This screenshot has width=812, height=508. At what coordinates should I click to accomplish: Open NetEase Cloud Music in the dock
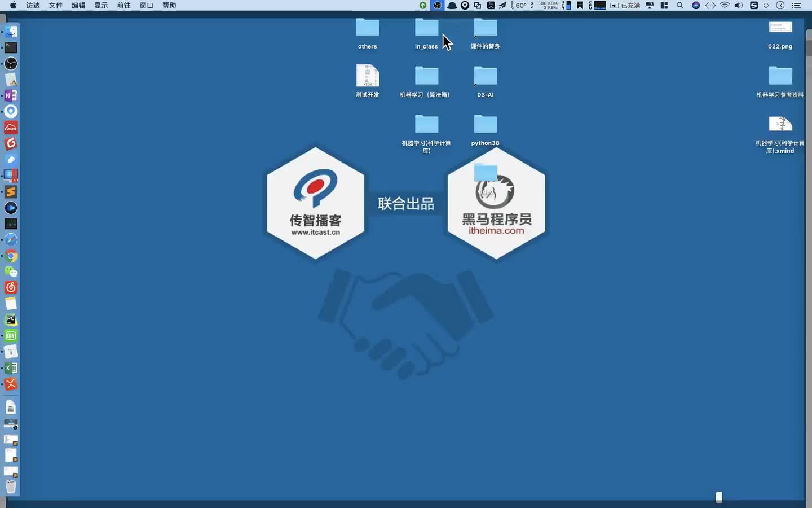pyautogui.click(x=11, y=287)
